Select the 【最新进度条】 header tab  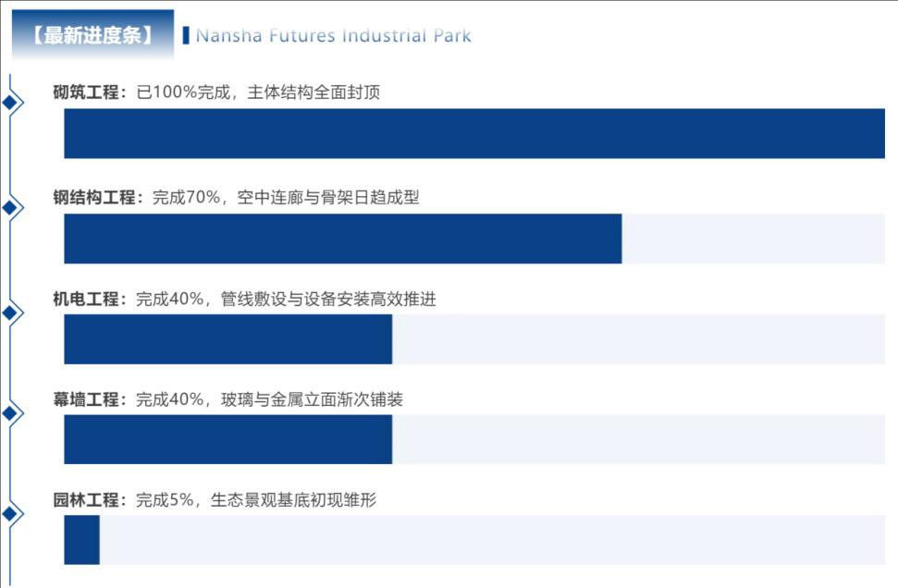[x=92, y=36]
